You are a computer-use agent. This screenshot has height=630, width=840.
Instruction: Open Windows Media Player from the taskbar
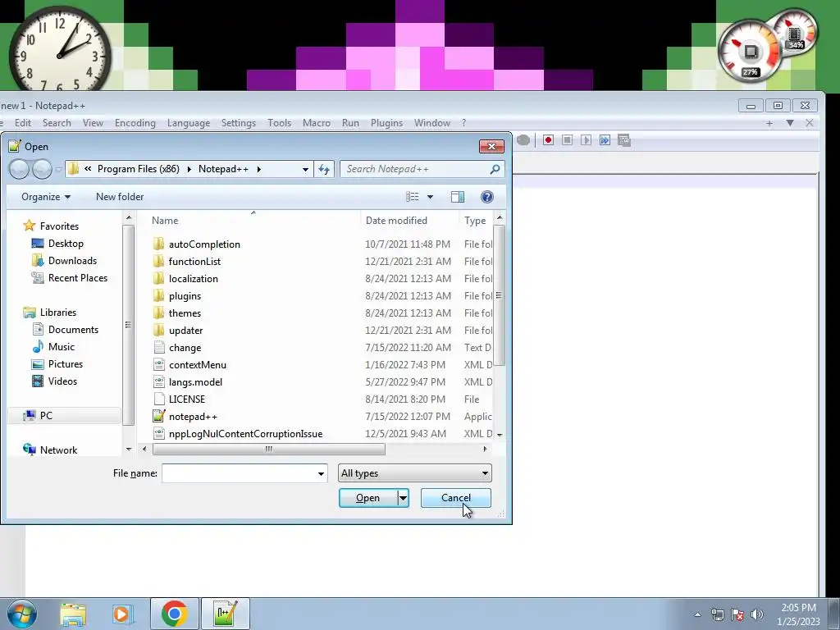tap(123, 614)
